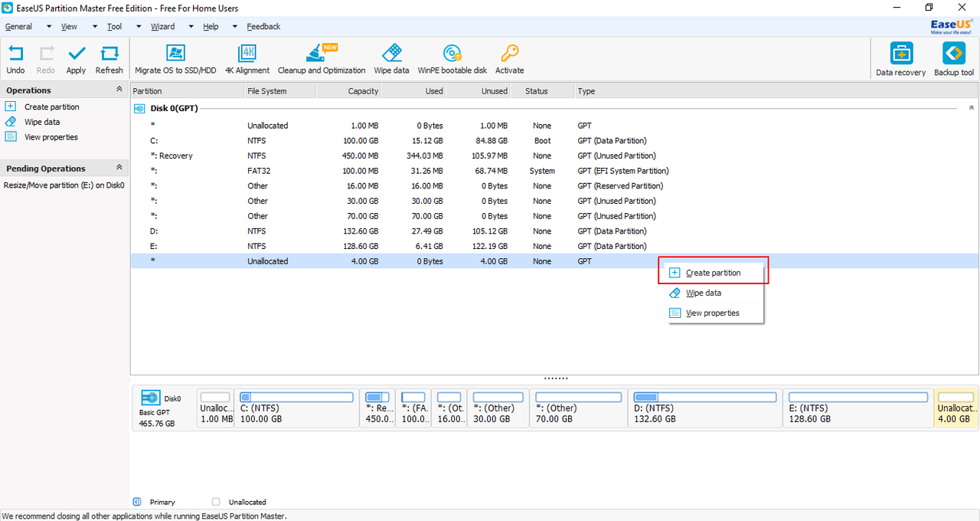Screen dimensions: 980x521
Task: Sort by the Used column header
Action: pos(413,91)
